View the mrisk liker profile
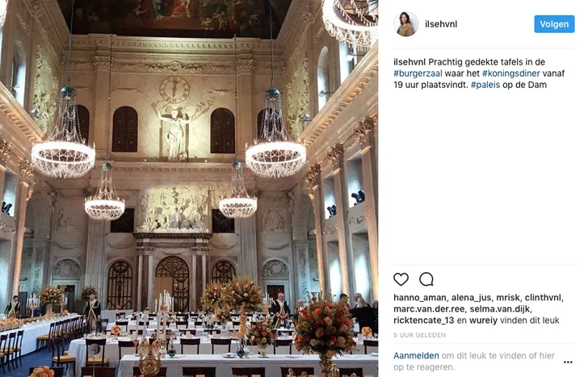This screenshot has width=588, height=377. click(508, 298)
